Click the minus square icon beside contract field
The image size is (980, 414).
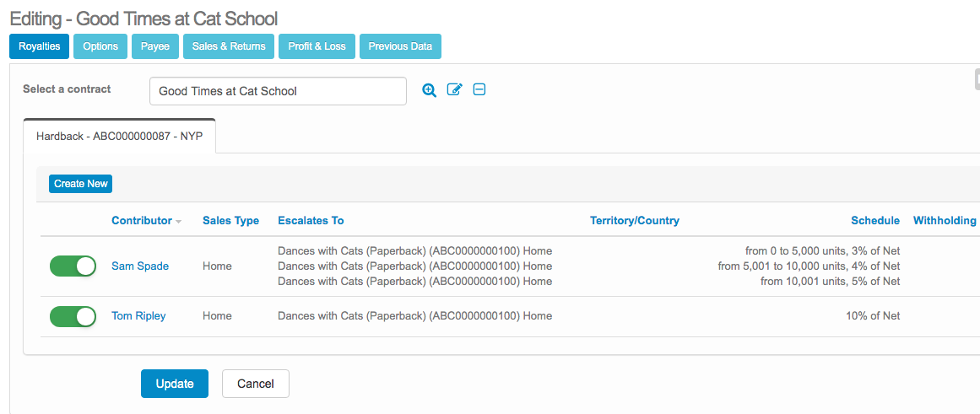coord(479,90)
